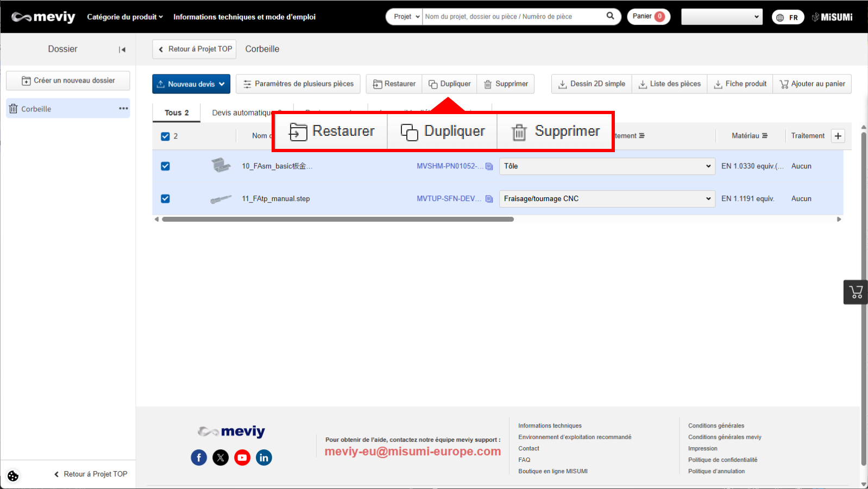The image size is (868, 489).
Task: Add a column with the plus button
Action: pos(838,136)
